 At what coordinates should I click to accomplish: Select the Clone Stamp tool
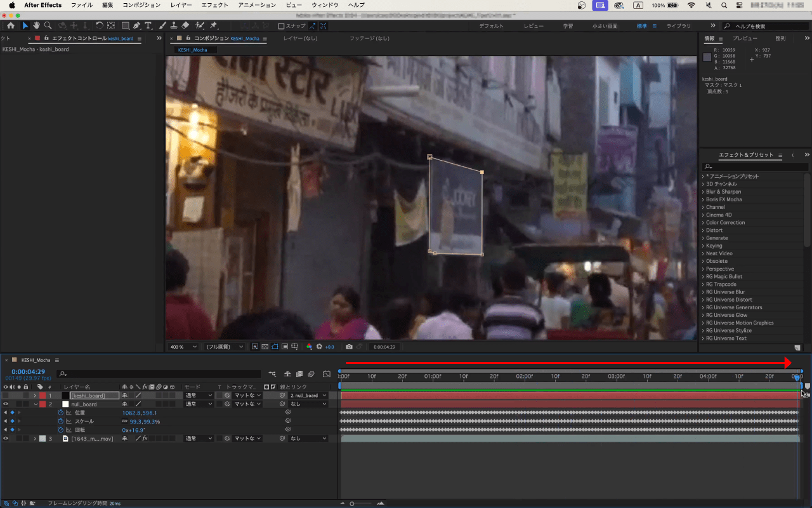pos(173,26)
